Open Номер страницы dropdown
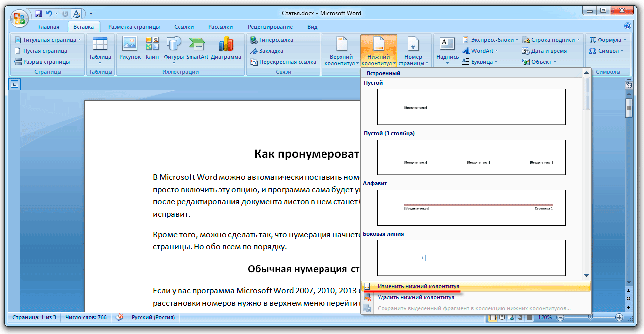644x334 pixels. click(413, 51)
